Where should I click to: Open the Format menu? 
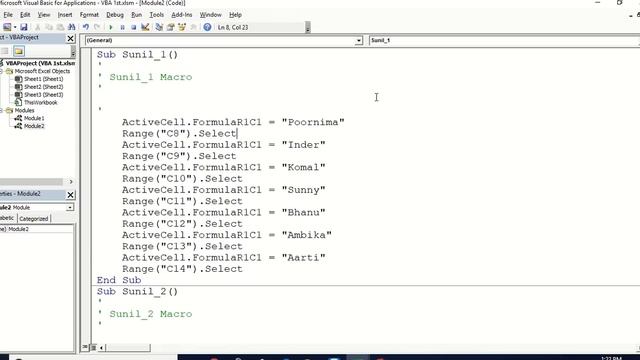pyautogui.click(x=89, y=15)
